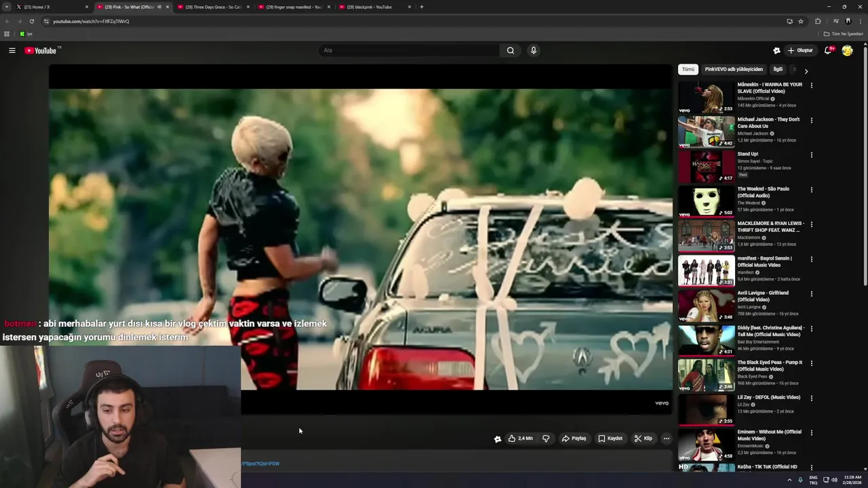Open the apps grid in bookmarks bar
This screenshot has height=488, width=868.
pos(7,34)
